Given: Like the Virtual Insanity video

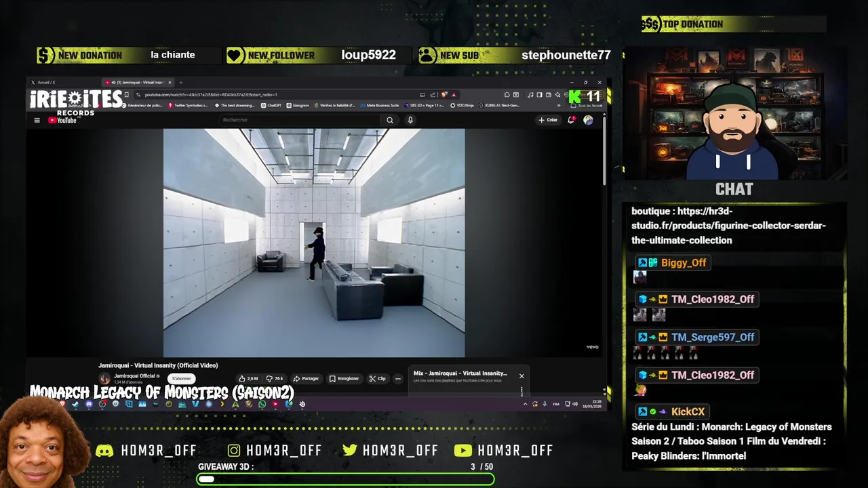Looking at the screenshot, I should pos(248,378).
